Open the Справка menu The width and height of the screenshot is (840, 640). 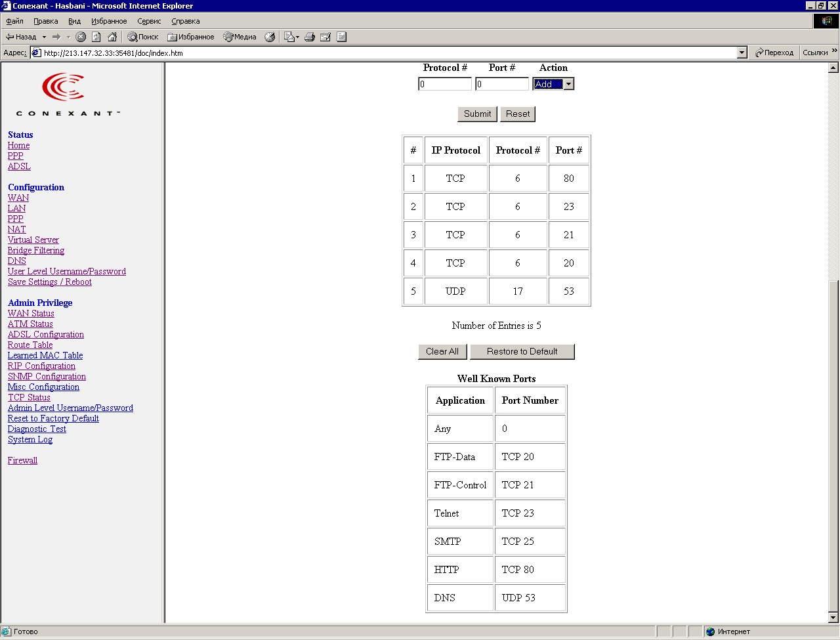[186, 21]
